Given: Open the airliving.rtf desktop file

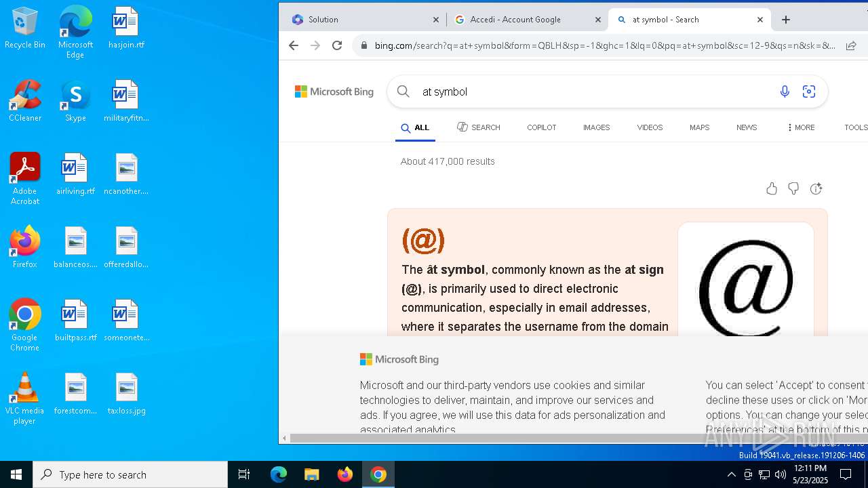Looking at the screenshot, I should click(75, 175).
